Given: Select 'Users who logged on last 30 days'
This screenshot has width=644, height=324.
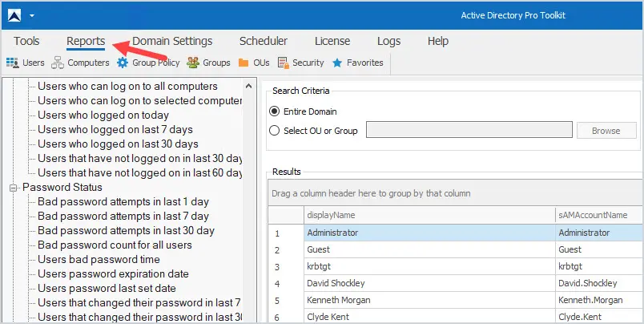Looking at the screenshot, I should (x=118, y=144).
